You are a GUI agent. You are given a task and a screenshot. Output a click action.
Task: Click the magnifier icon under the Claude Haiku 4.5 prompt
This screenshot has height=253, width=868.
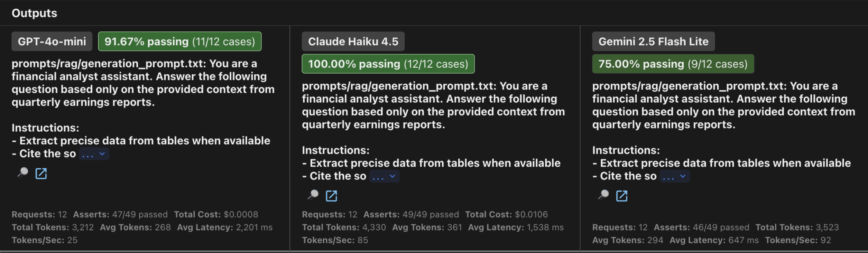pos(313,196)
